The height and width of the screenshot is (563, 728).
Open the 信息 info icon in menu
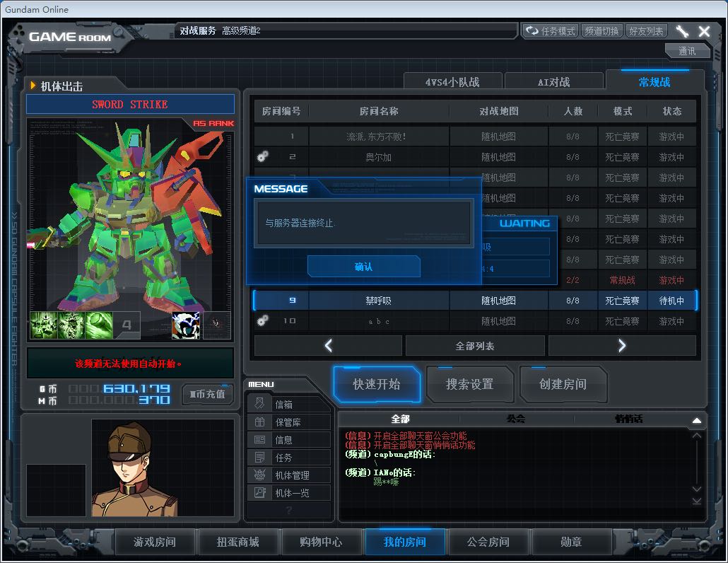pyautogui.click(x=260, y=439)
